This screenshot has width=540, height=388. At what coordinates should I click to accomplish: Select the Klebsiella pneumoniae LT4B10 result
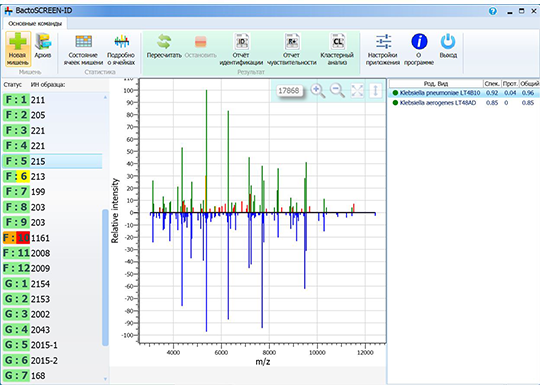point(464,93)
